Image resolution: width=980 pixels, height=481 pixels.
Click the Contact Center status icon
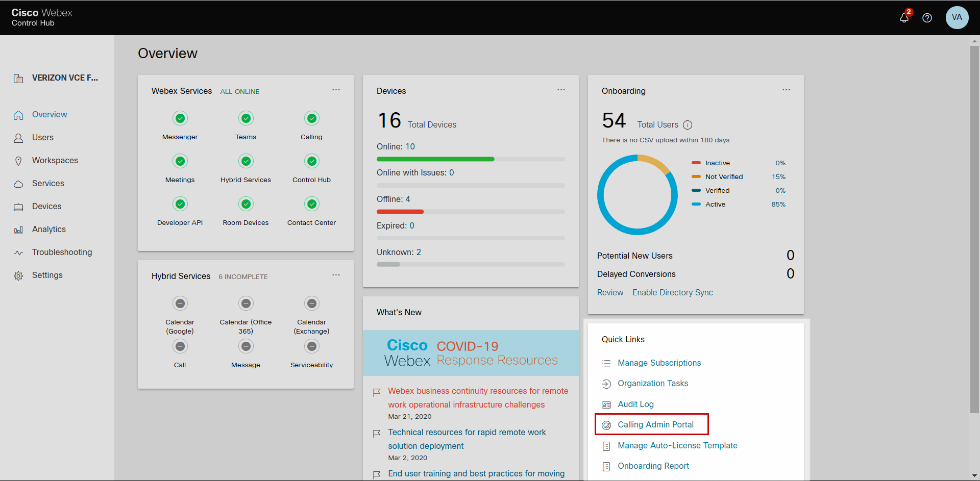[x=311, y=204]
